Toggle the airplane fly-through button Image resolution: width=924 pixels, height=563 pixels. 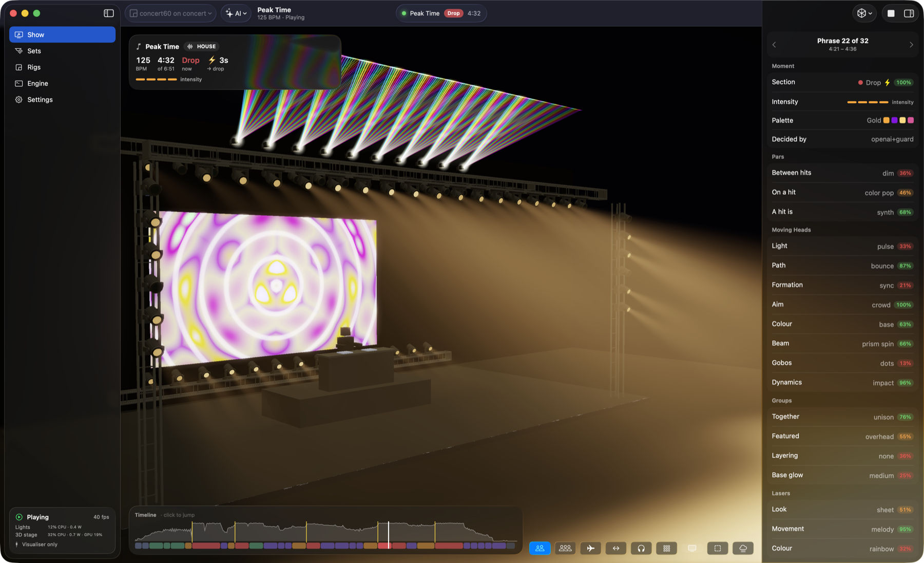(590, 548)
